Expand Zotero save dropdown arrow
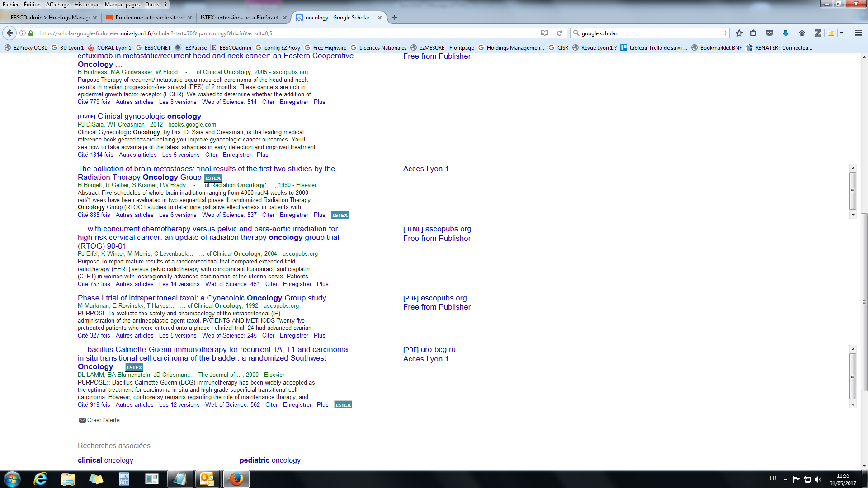 pos(841,33)
